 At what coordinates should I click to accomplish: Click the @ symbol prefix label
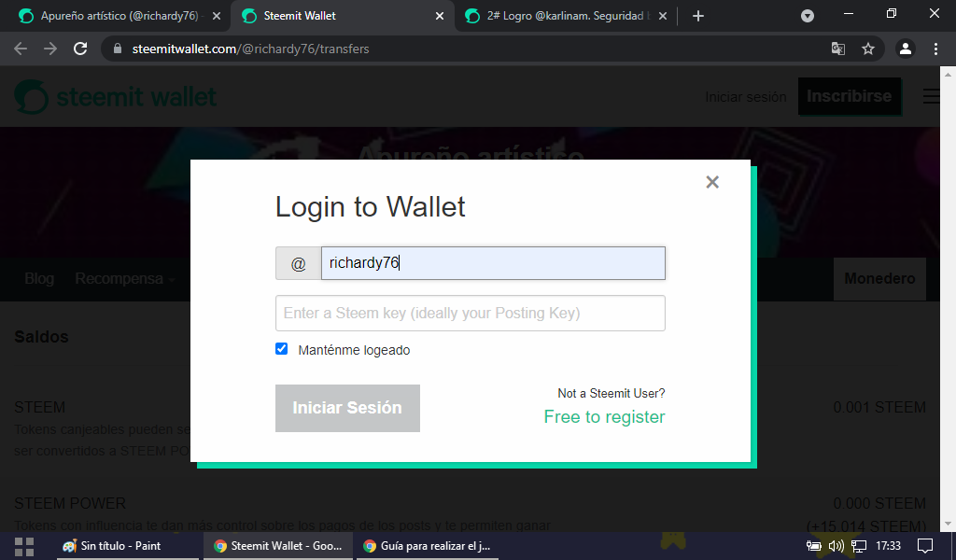coord(298,263)
